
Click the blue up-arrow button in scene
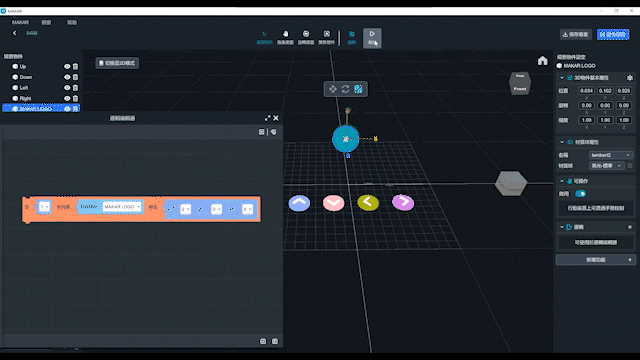coord(299,202)
